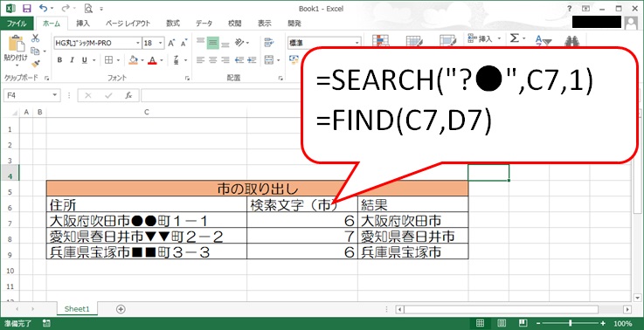Switch to the Data ribbon tab
The image size is (644, 330).
204,24
